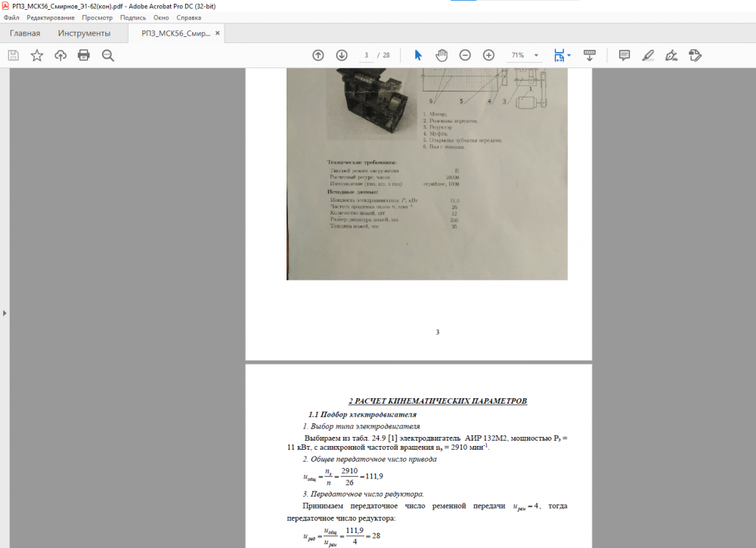Click the photographed assignment page image
This screenshot has width=756, height=548.
pyautogui.click(x=427, y=174)
